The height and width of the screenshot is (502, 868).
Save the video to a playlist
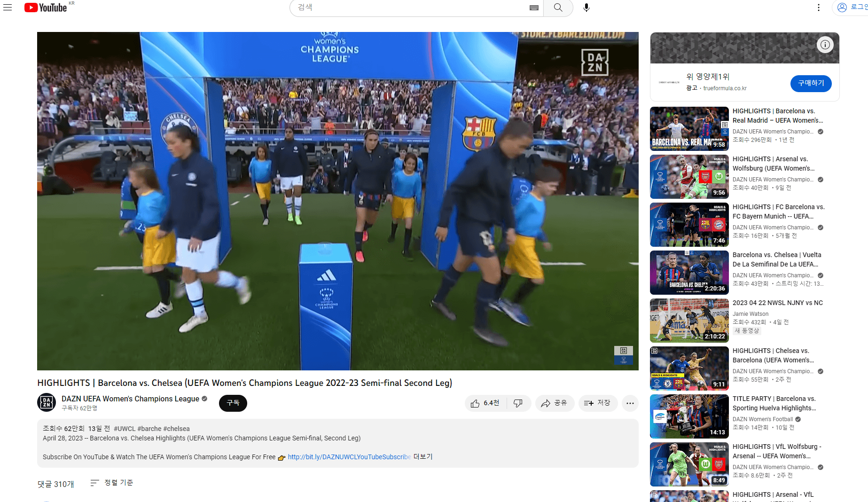pos(598,403)
